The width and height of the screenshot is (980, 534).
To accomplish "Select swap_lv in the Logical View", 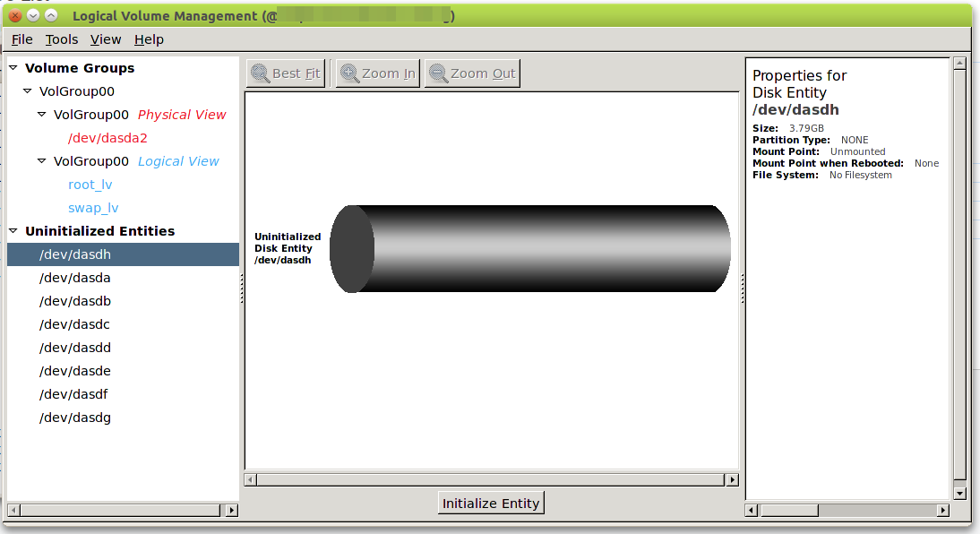I will [x=93, y=208].
